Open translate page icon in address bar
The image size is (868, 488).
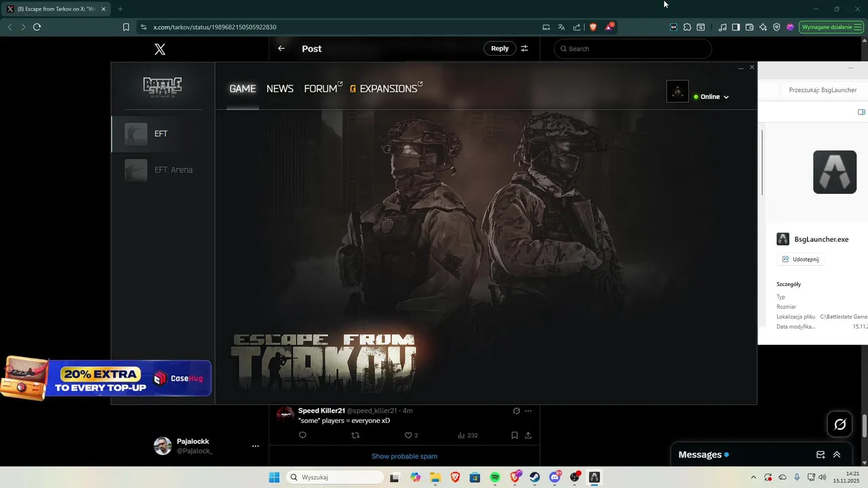click(x=561, y=27)
